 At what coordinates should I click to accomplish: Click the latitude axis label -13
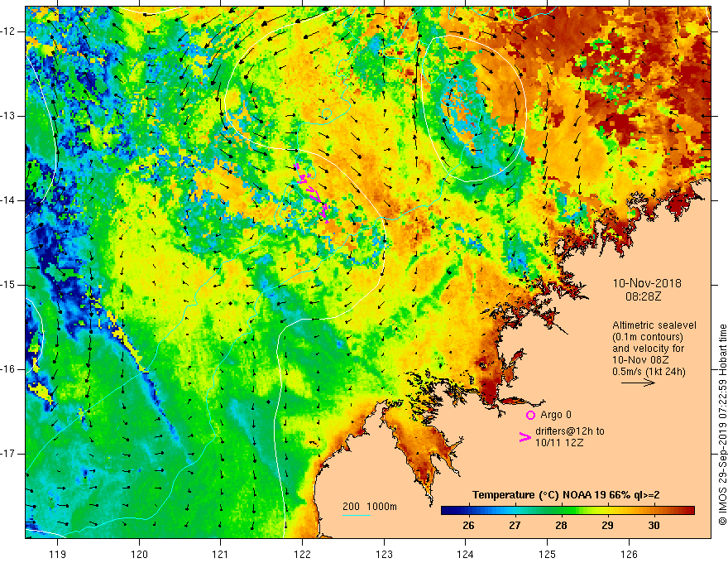pyautogui.click(x=9, y=116)
